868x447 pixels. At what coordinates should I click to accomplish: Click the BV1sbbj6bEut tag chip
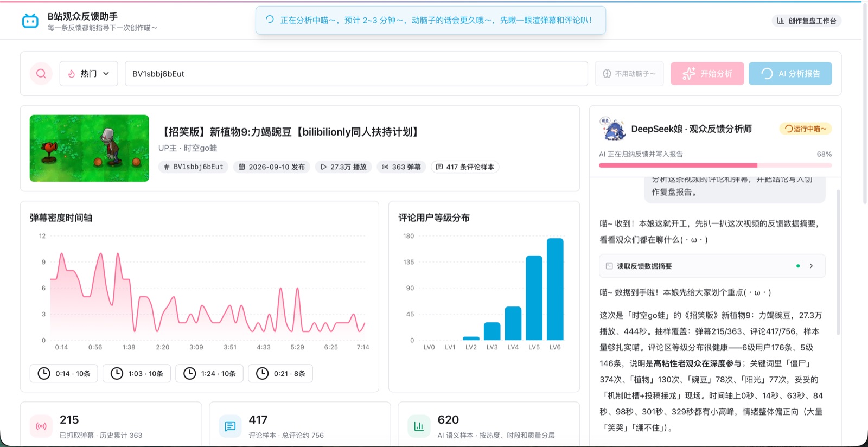194,167
